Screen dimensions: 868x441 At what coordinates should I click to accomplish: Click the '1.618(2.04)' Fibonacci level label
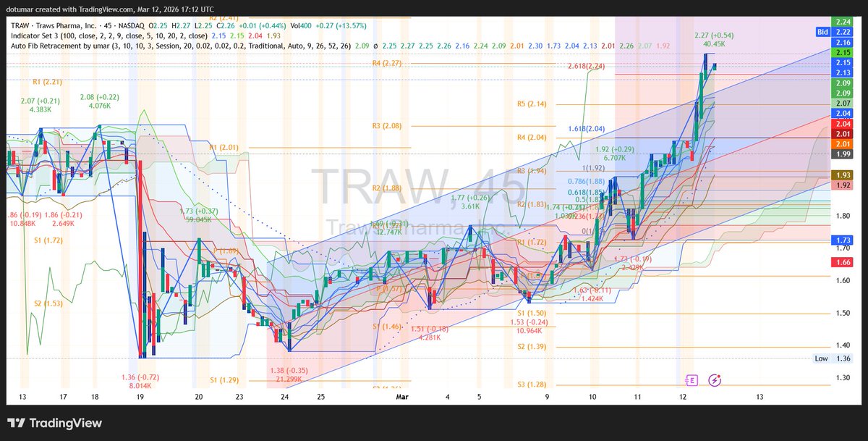click(587, 128)
